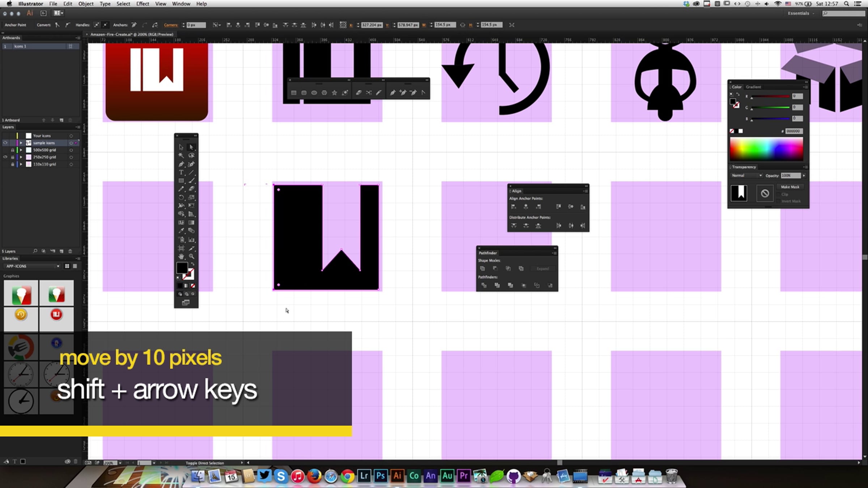Click the hex color input field
Viewport: 868px width, 488px height.
793,131
